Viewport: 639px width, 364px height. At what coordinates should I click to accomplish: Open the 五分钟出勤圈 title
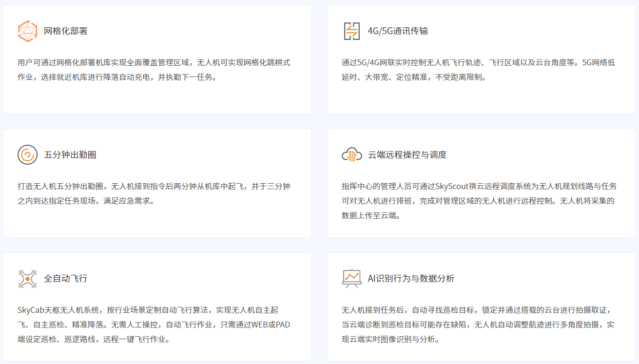click(70, 155)
